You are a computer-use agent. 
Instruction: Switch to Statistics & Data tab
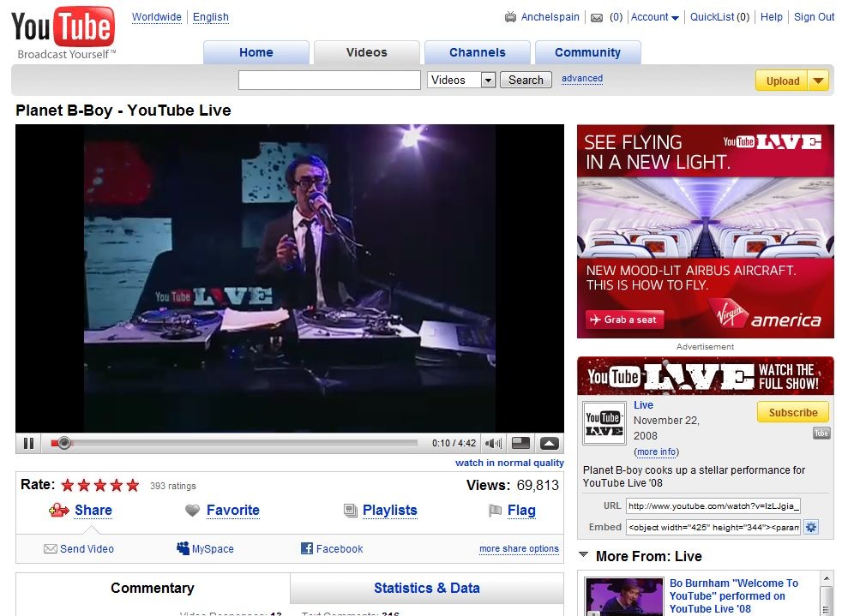(426, 589)
